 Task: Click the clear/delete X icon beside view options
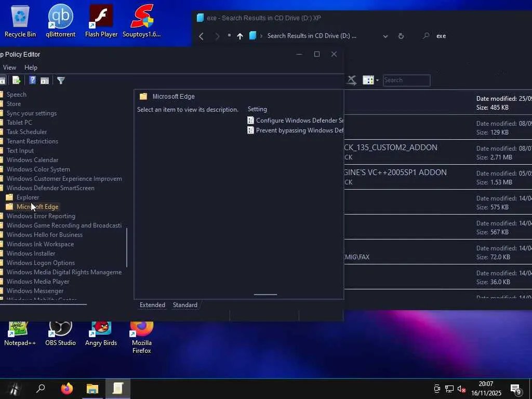(352, 81)
